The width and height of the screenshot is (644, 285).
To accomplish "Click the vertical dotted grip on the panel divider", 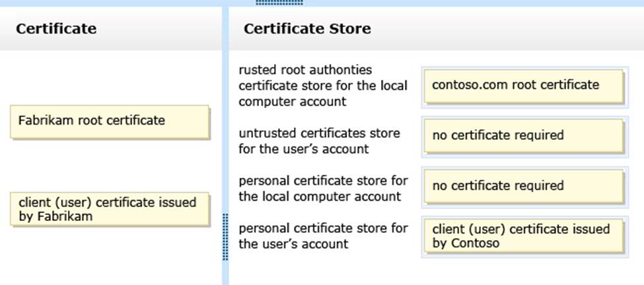I will point(226,236).
